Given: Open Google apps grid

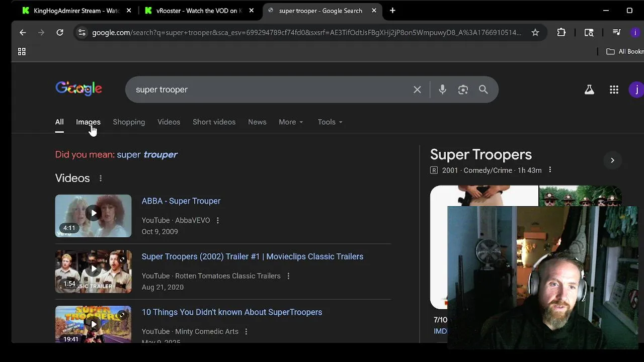Looking at the screenshot, I should tap(614, 89).
